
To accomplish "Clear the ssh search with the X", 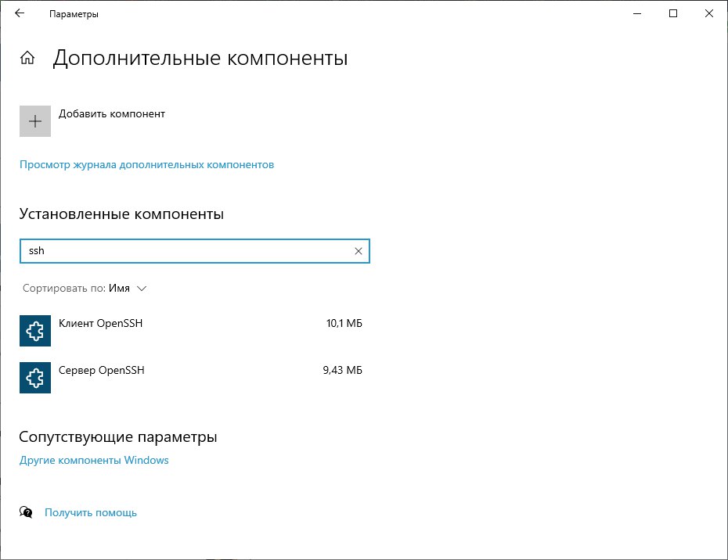I will (359, 251).
